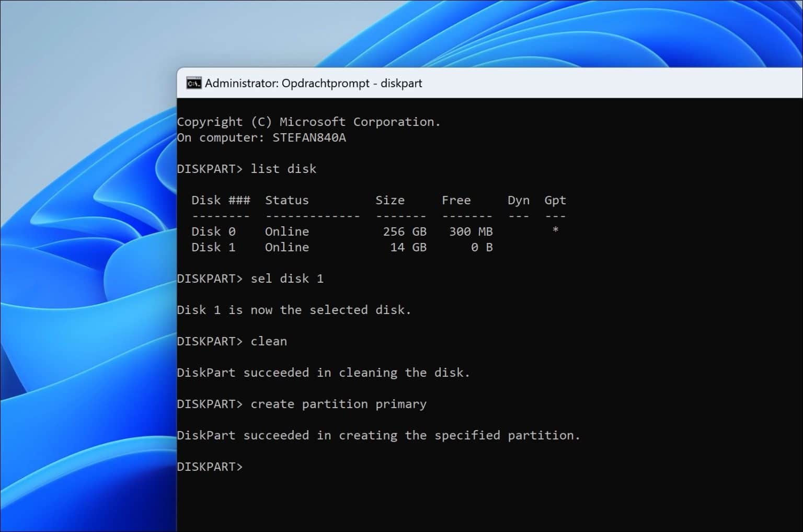Viewport: 803px width, 532px height.
Task: Click the Microsoft Corporation copyright line
Action: (x=308, y=122)
